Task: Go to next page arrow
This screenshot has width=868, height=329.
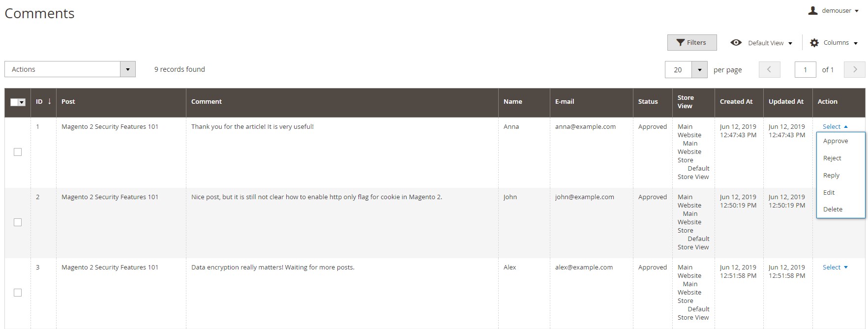Action: pos(854,69)
